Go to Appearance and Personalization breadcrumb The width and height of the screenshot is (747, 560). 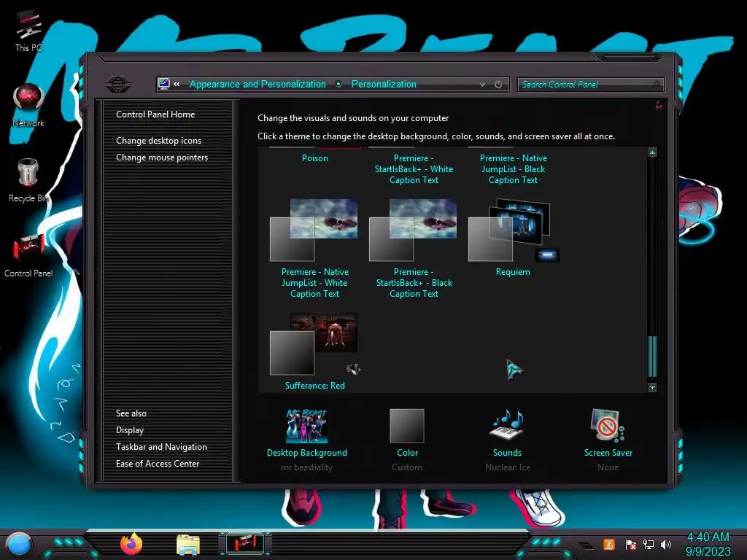pyautogui.click(x=258, y=85)
